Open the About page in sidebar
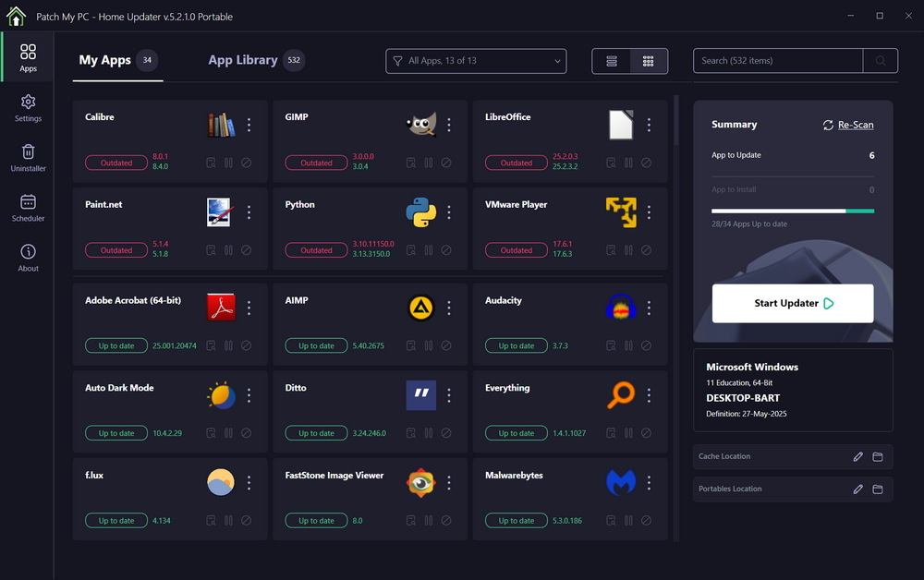The width and height of the screenshot is (924, 580). pyautogui.click(x=28, y=258)
